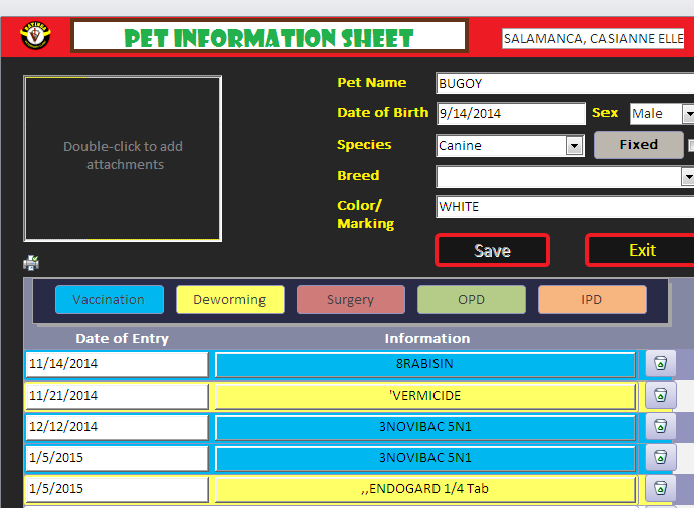Tick the checkbox beside the Fixed button
The width and height of the screenshot is (694, 508).
691,145
